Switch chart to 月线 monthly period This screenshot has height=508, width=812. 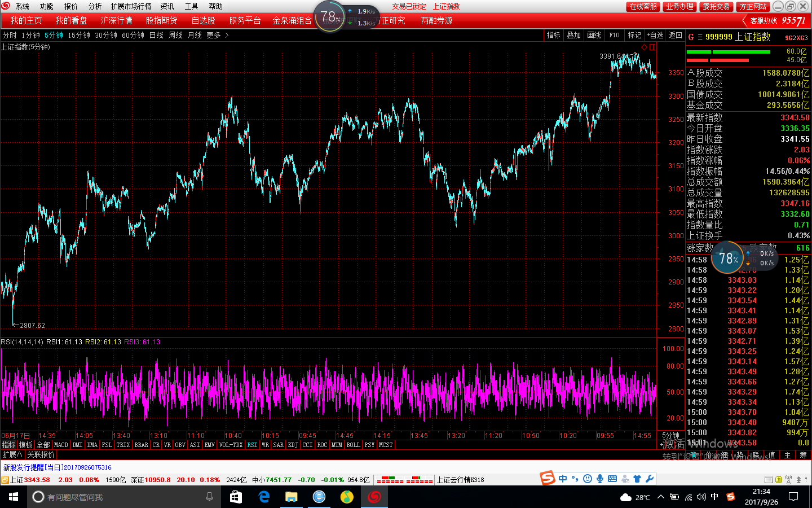click(x=195, y=35)
